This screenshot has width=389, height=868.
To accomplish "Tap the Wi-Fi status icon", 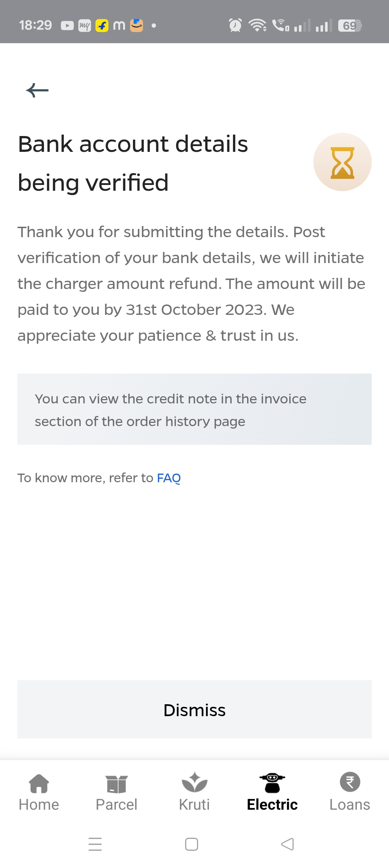I will (257, 26).
